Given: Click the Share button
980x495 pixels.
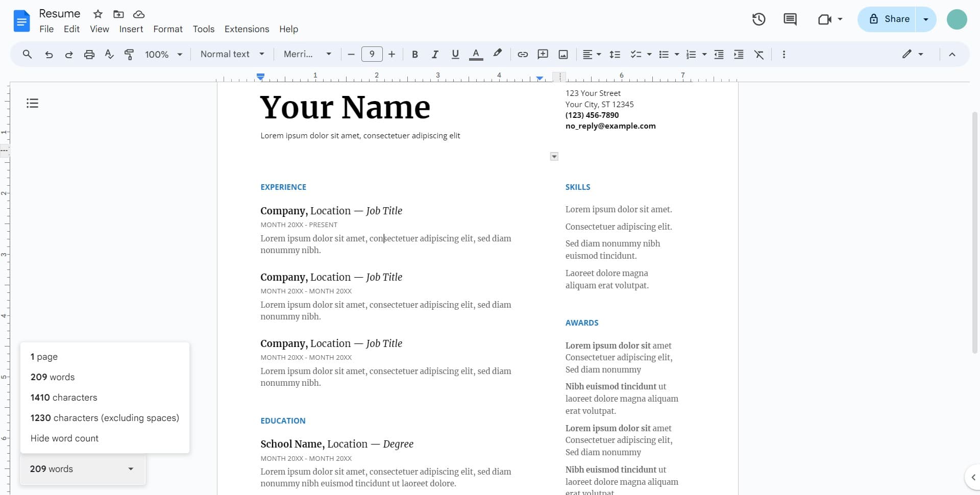Looking at the screenshot, I should click(893, 19).
